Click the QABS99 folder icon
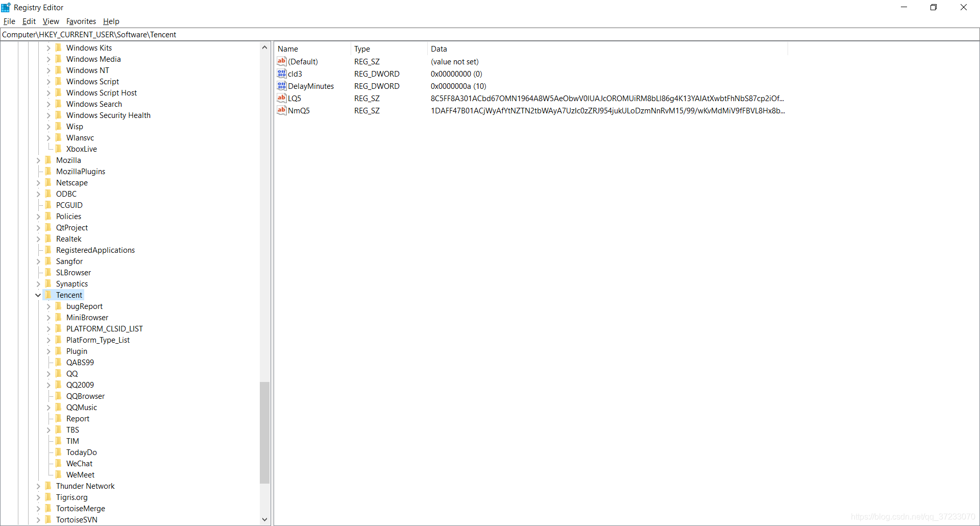Image resolution: width=980 pixels, height=526 pixels. tap(59, 362)
